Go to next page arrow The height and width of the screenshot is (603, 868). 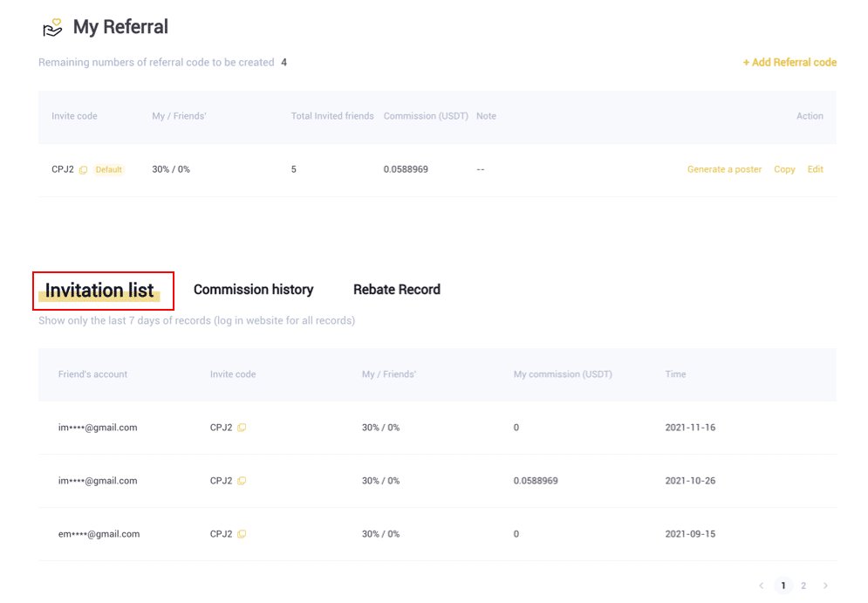825,586
